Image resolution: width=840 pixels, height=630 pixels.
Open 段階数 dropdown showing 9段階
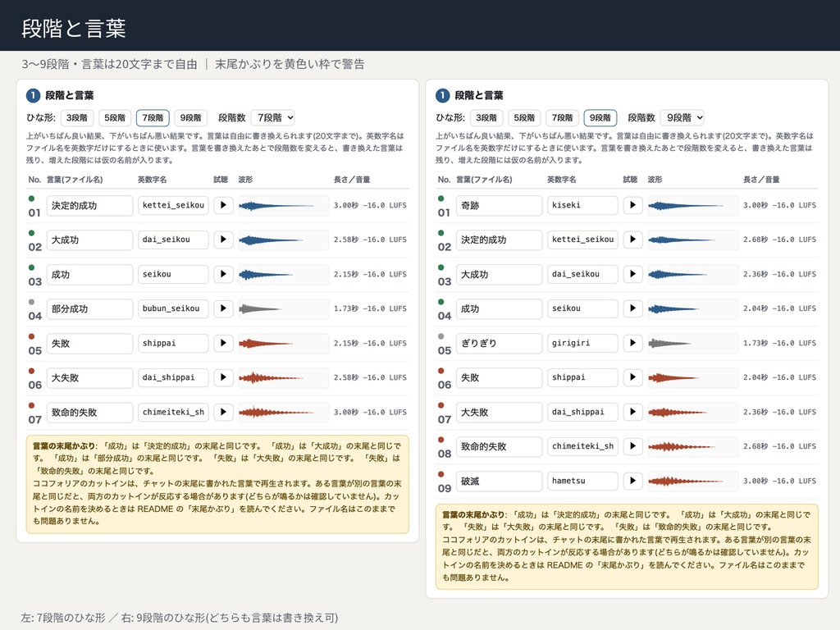click(682, 118)
